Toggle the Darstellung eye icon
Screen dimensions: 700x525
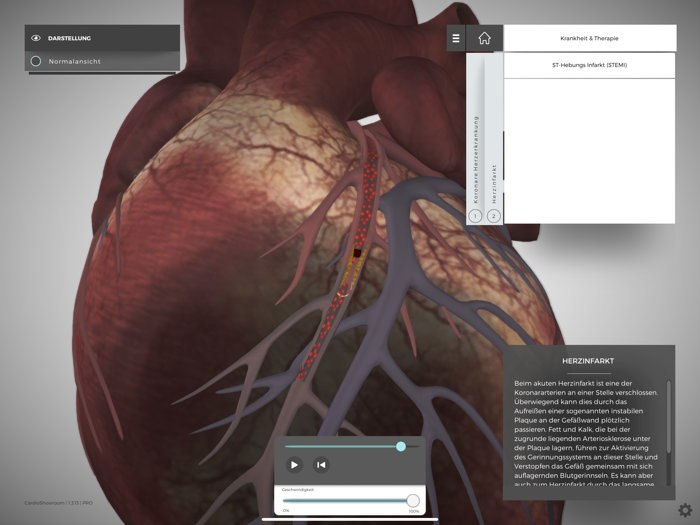36,38
